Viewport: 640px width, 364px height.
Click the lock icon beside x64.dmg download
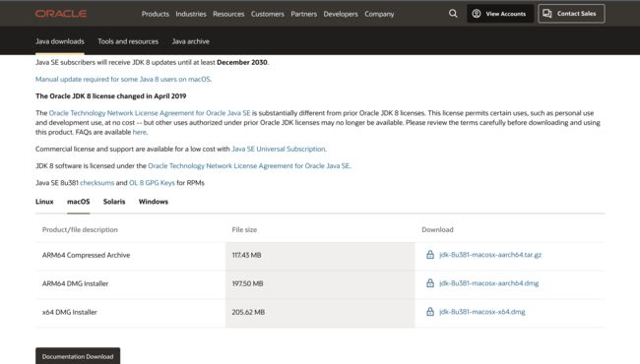pyautogui.click(x=430, y=312)
